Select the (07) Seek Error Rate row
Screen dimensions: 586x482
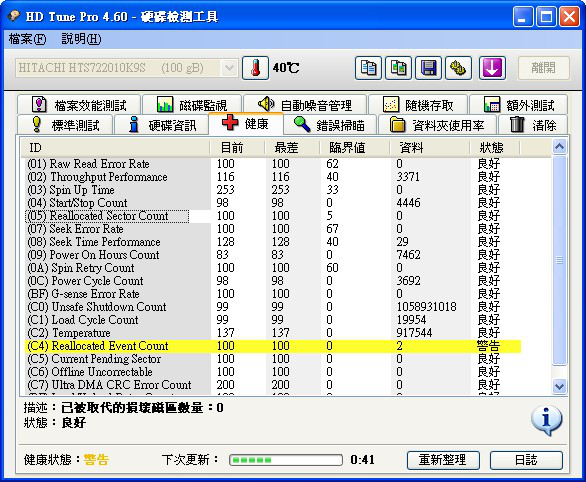point(273,229)
